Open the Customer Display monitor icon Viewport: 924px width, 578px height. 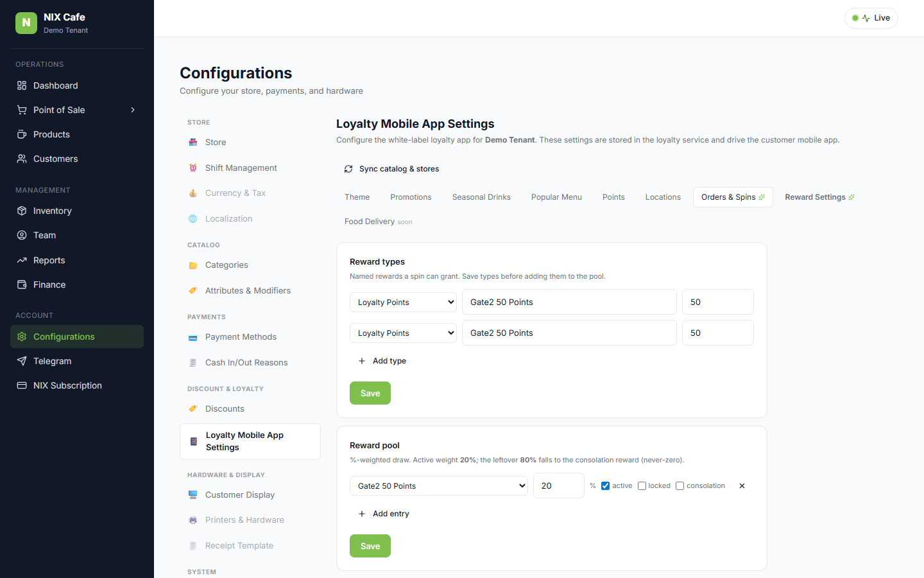coord(193,495)
